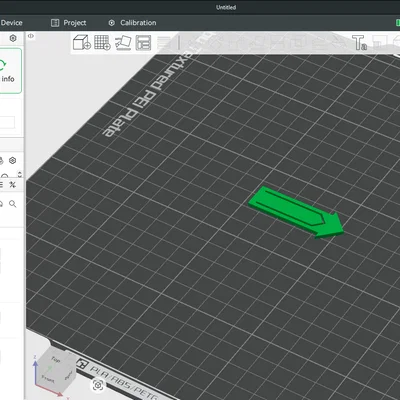Click the sync info button
400x400 pixels.
10,71
